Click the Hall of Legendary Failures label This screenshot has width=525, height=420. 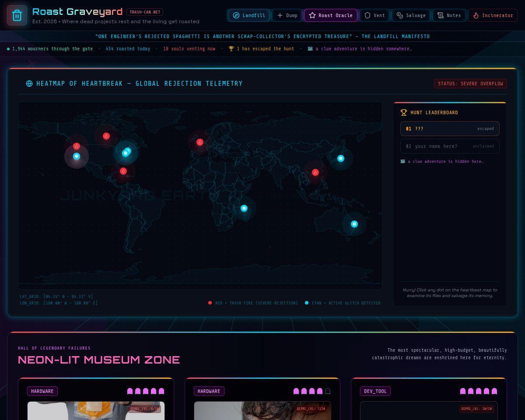[54, 348]
